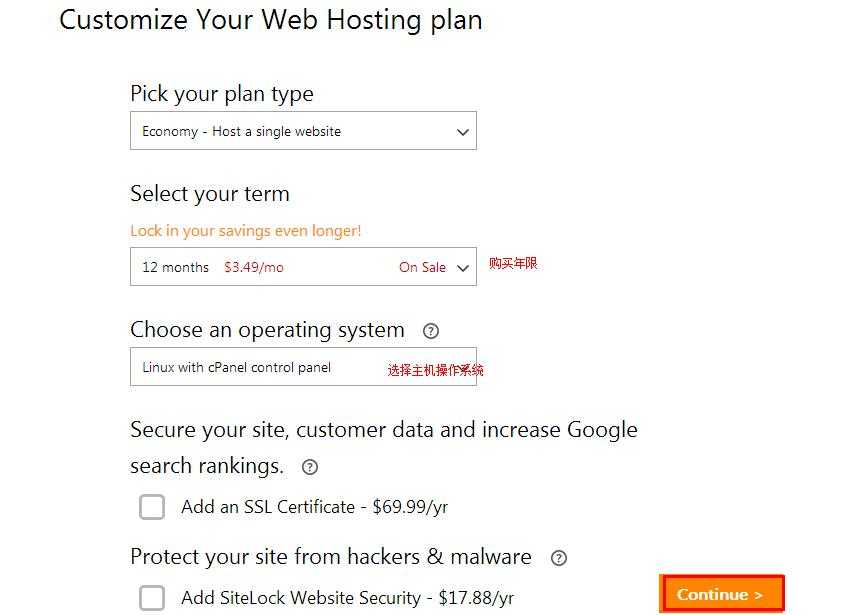Screen dimensions: 866x615
Task: Check the Add an SSL Certificate checkbox
Action: (152, 507)
